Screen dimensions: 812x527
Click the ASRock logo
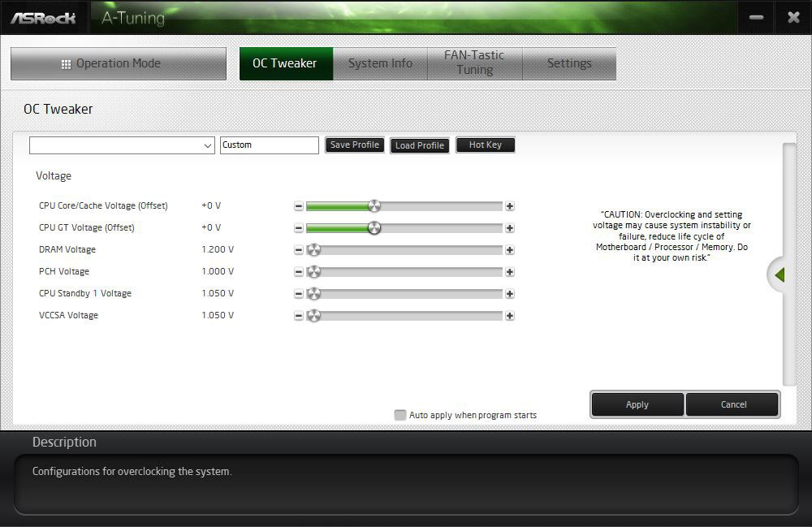(44, 18)
